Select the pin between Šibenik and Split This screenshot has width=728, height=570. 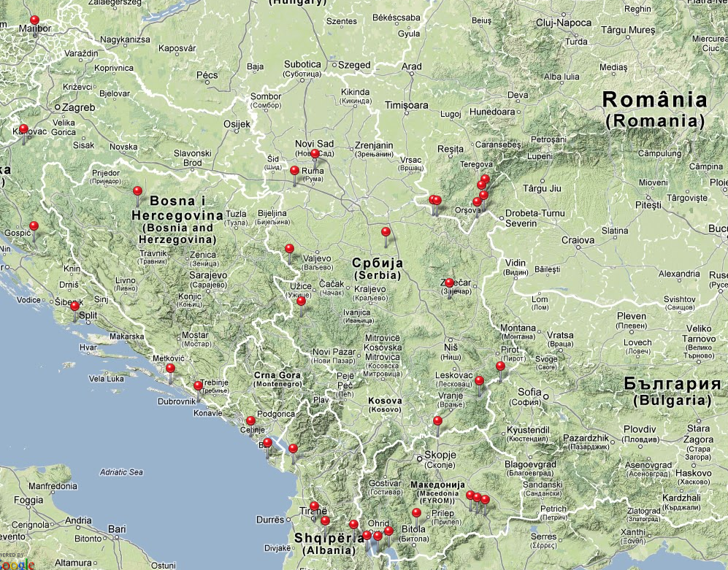pos(74,307)
